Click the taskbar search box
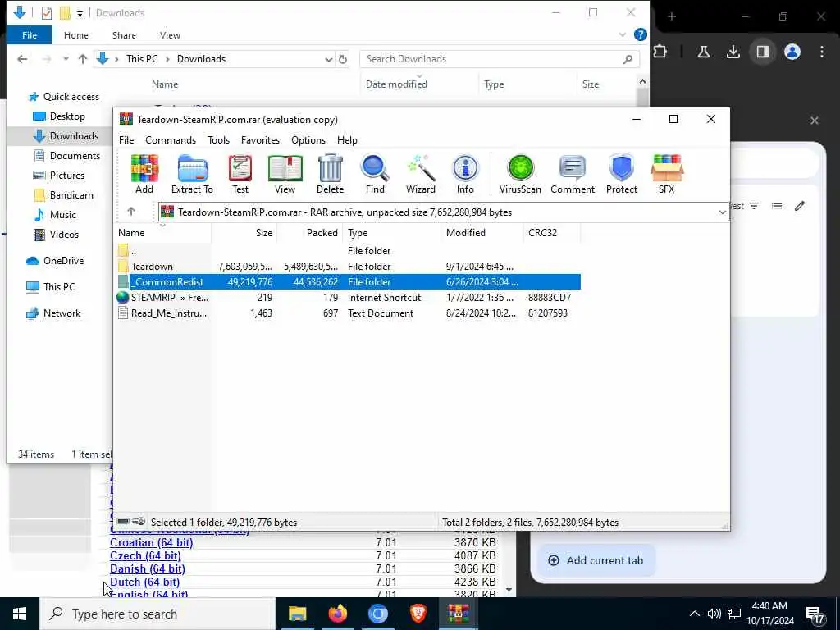 (x=157, y=614)
